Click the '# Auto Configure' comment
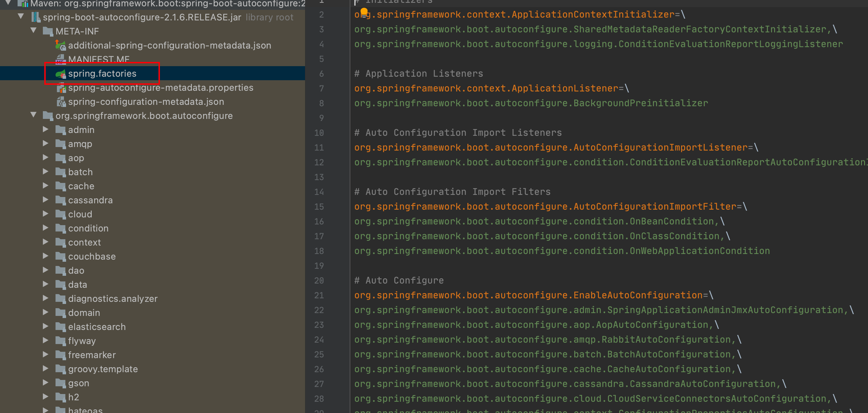 pyautogui.click(x=399, y=280)
